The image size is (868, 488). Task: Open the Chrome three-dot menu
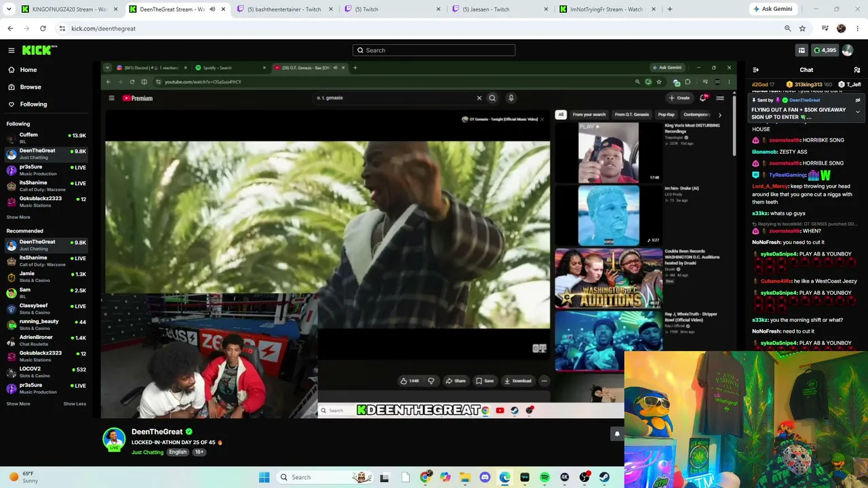858,28
